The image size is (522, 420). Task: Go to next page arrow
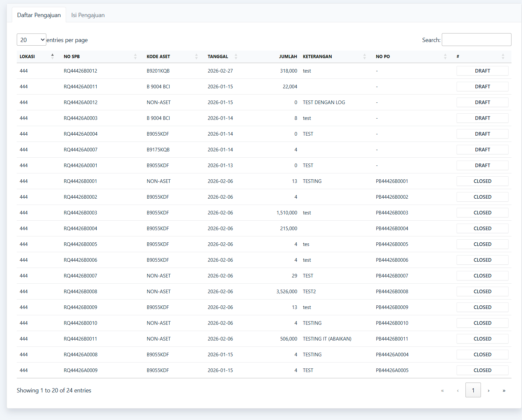coord(488,390)
